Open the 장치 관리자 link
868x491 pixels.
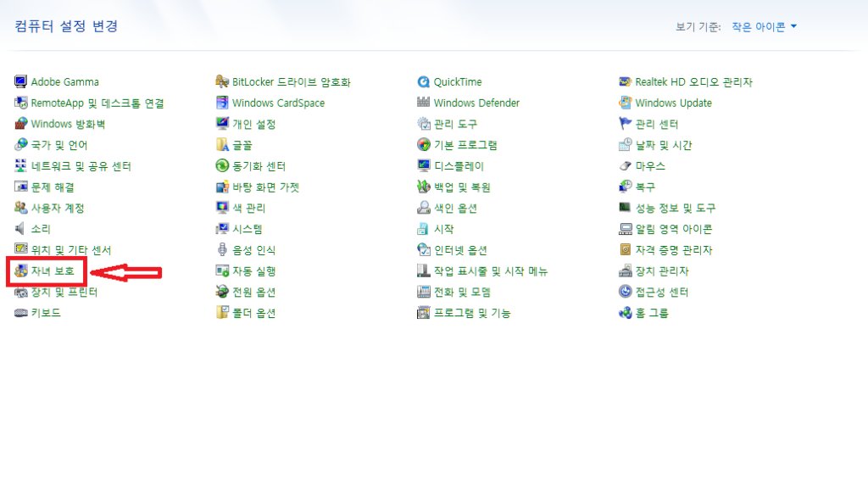pyautogui.click(x=661, y=271)
